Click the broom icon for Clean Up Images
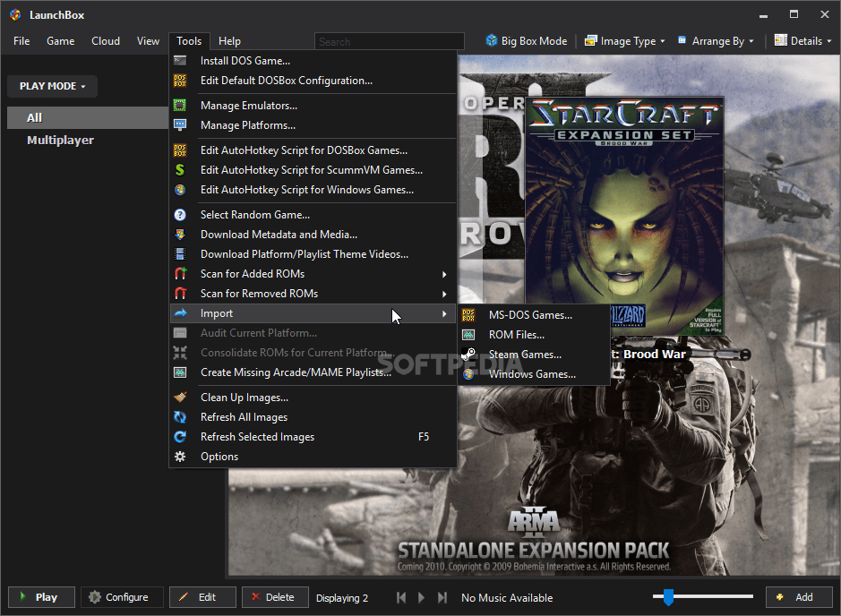Viewport: 841px width, 616px height. pyautogui.click(x=180, y=398)
